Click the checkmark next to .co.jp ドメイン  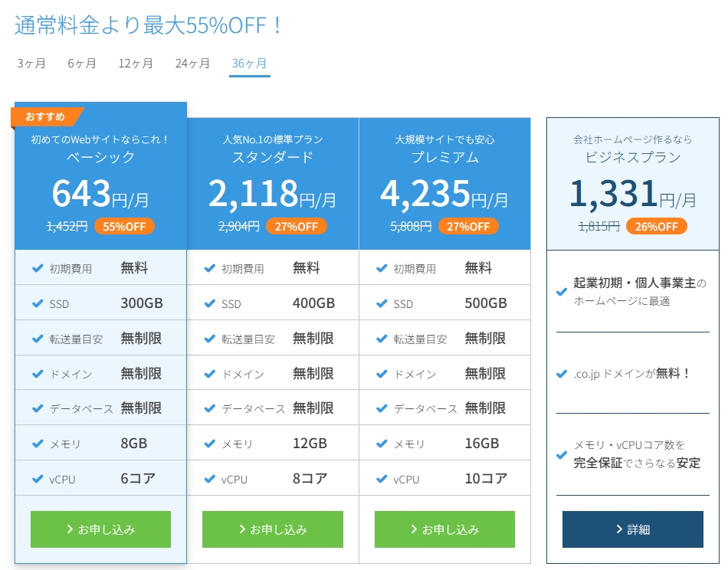(562, 374)
